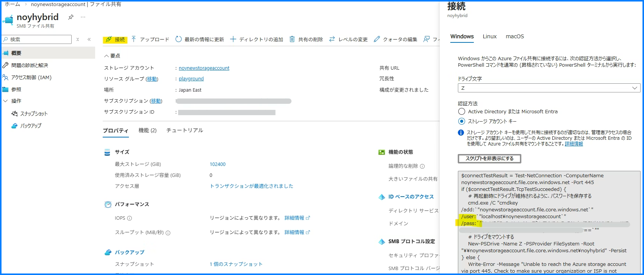
Task: Click the バックアップ cloud icon in sidebar
Action: click(x=14, y=126)
